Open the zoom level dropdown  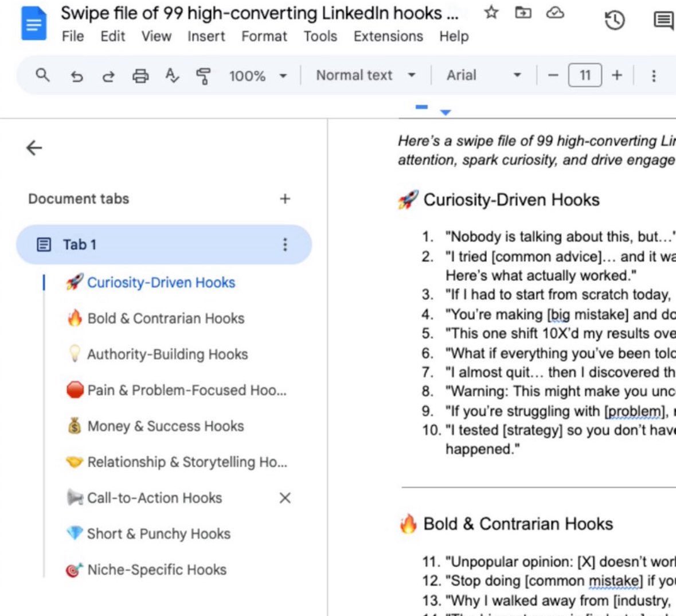[258, 76]
